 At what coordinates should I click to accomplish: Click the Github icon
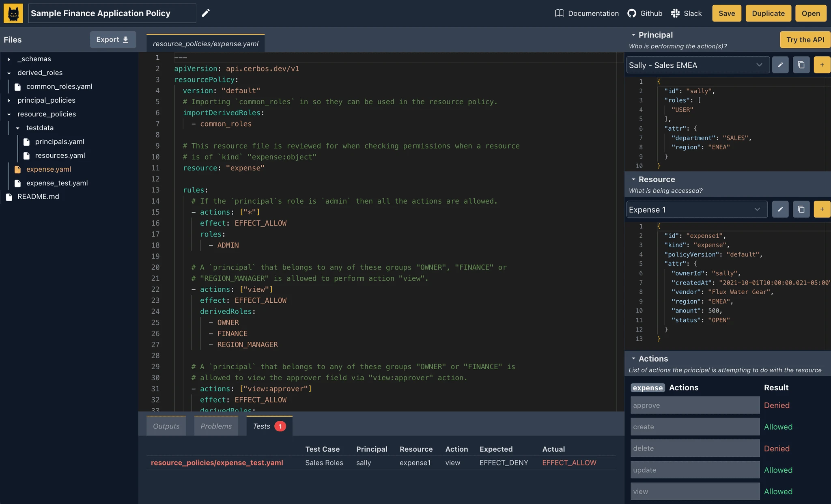(631, 13)
